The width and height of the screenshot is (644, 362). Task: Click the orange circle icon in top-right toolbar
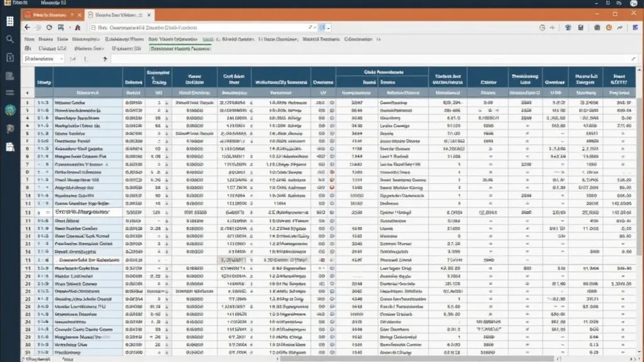click(609, 28)
